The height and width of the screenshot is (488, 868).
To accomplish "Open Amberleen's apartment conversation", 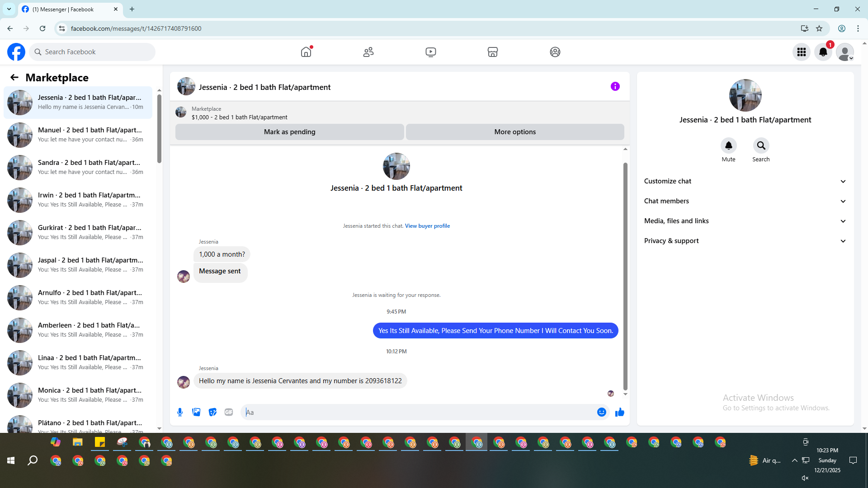I will coord(78,330).
